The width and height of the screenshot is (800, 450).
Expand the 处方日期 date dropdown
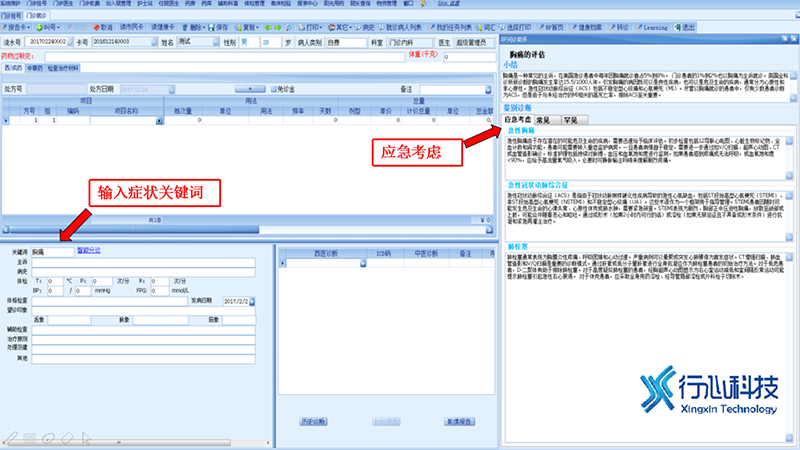click(x=172, y=89)
